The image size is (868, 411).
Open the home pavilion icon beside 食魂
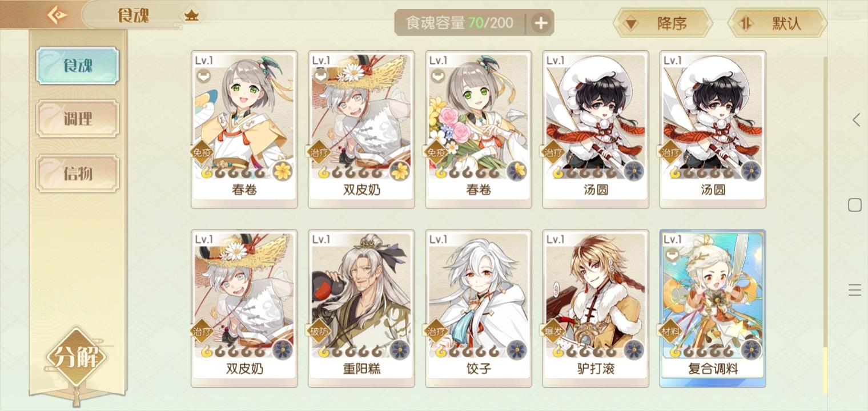pos(191,15)
